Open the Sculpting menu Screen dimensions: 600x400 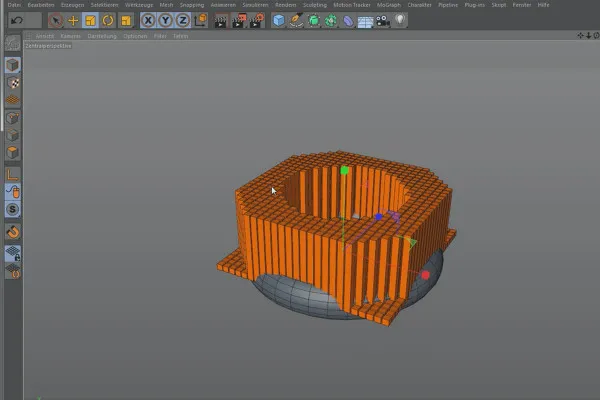tap(315, 5)
